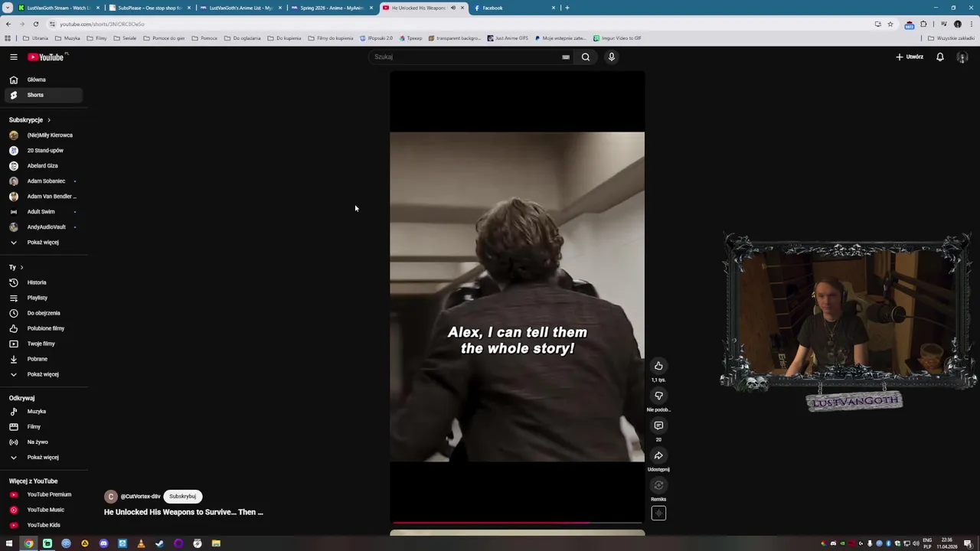Share this short with the arrow icon

coord(658,455)
